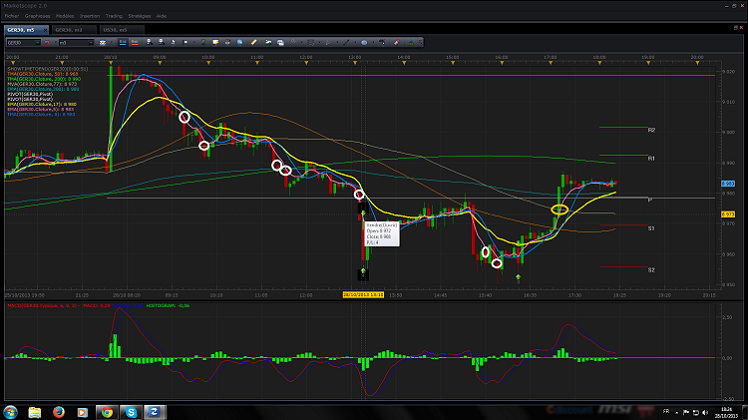Select the MVA Clôture 77 indicator label

pyautogui.click(x=42, y=84)
